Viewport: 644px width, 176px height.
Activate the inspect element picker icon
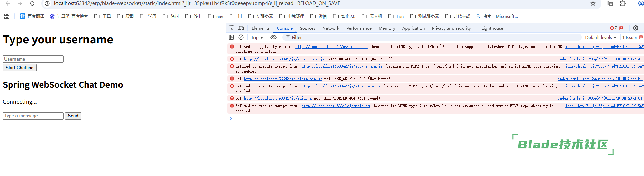231,28
